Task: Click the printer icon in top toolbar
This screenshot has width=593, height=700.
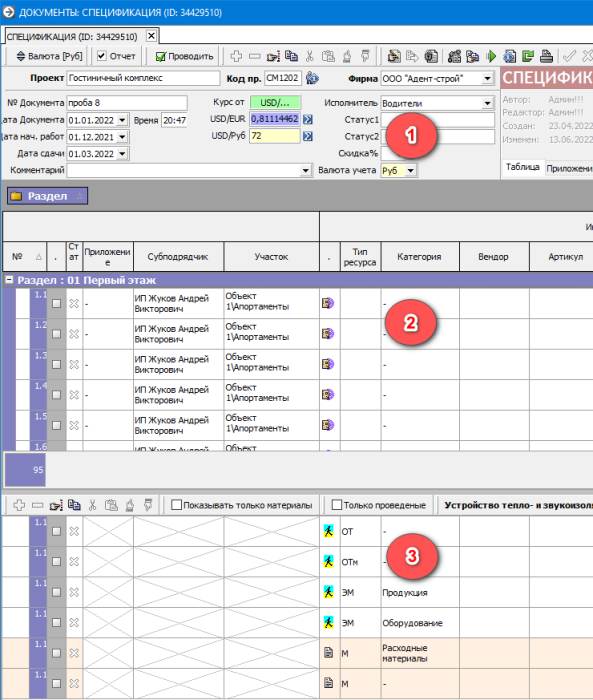Action: coord(546,56)
